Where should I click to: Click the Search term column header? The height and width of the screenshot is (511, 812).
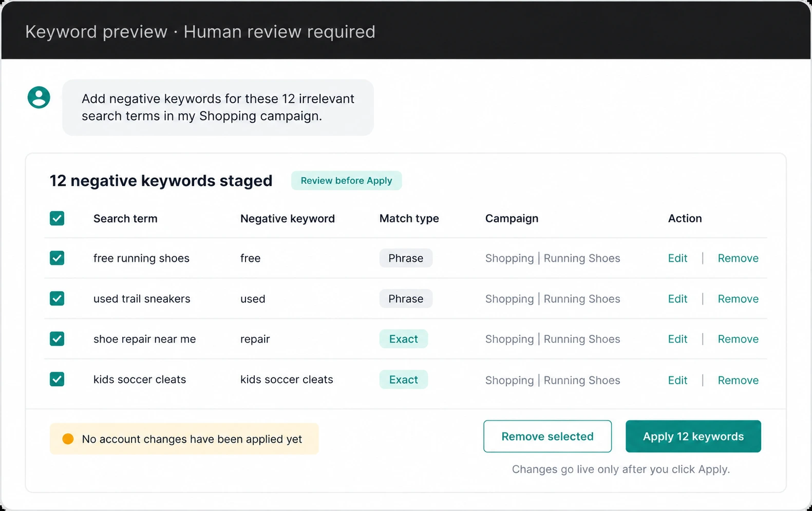(125, 219)
